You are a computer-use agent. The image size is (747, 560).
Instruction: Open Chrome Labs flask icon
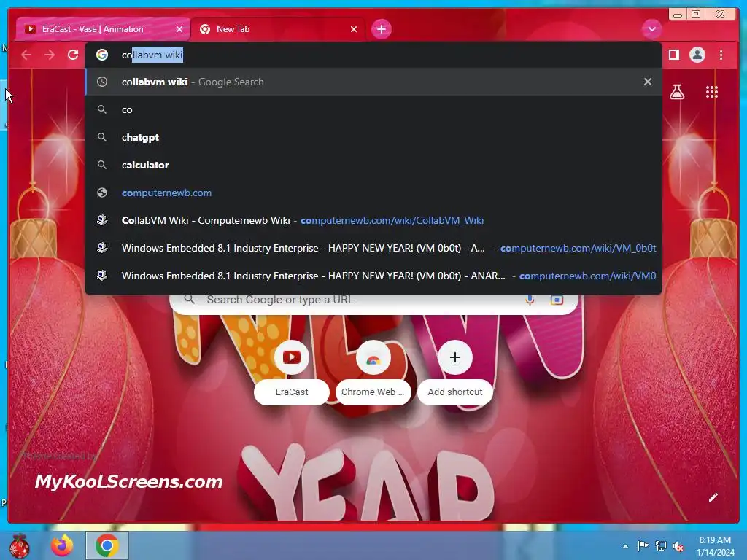(676, 92)
